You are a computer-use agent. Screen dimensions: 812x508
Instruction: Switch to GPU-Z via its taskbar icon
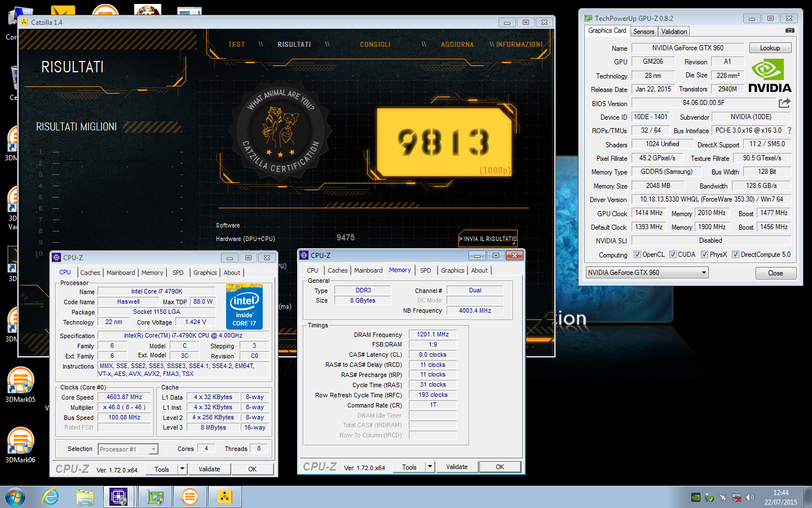[155, 497]
